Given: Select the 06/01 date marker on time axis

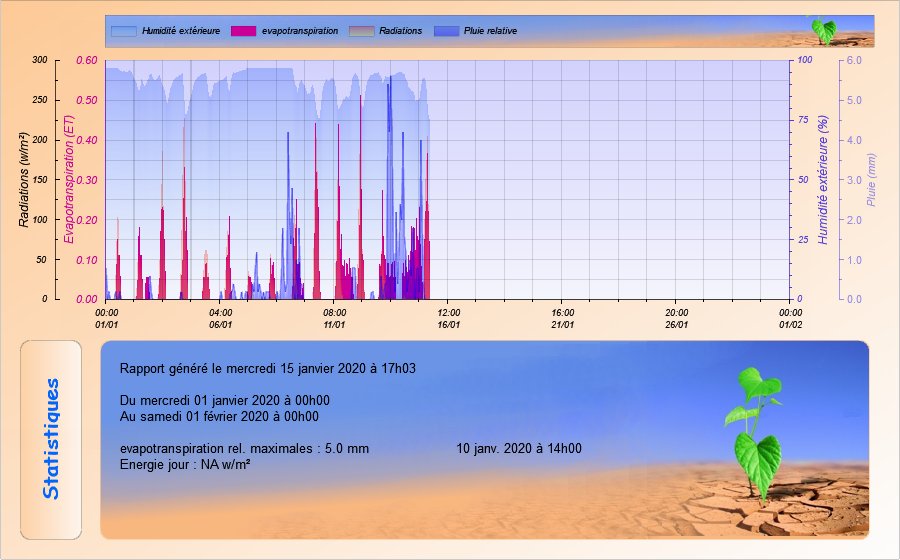Looking at the screenshot, I should pos(221,324).
